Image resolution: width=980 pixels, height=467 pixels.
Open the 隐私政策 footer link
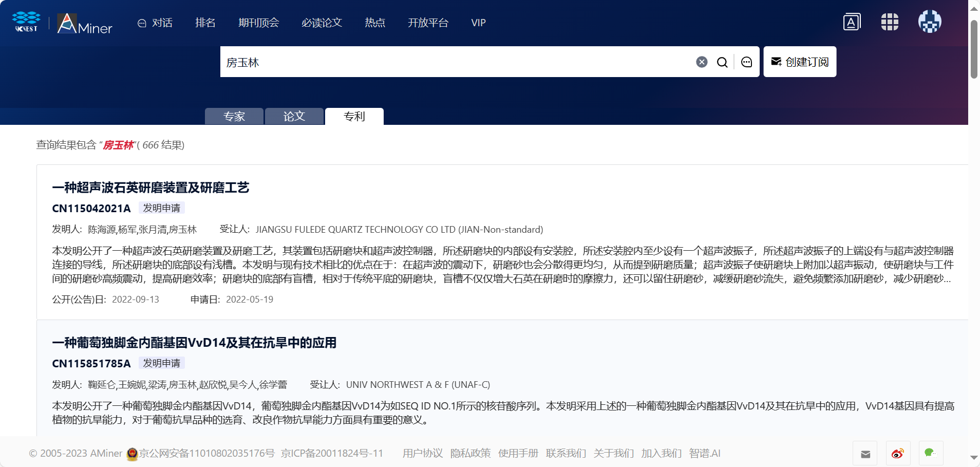pyautogui.click(x=470, y=453)
